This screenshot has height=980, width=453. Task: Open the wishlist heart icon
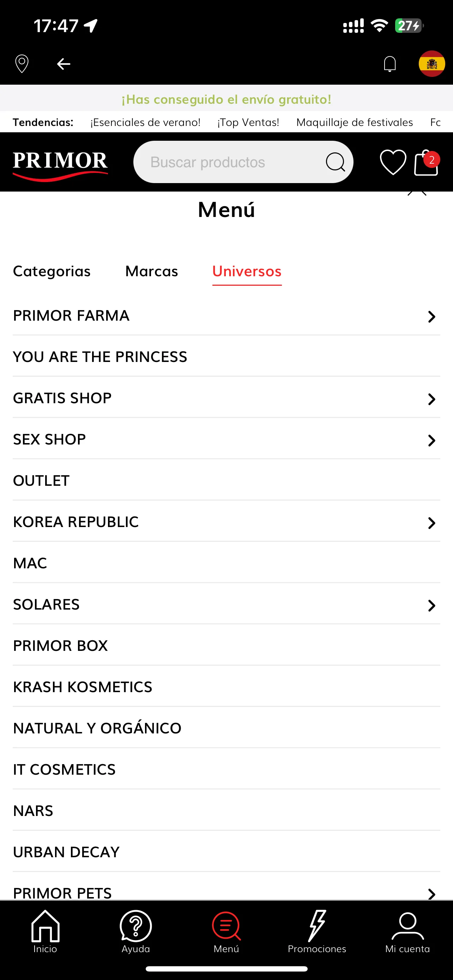click(393, 162)
